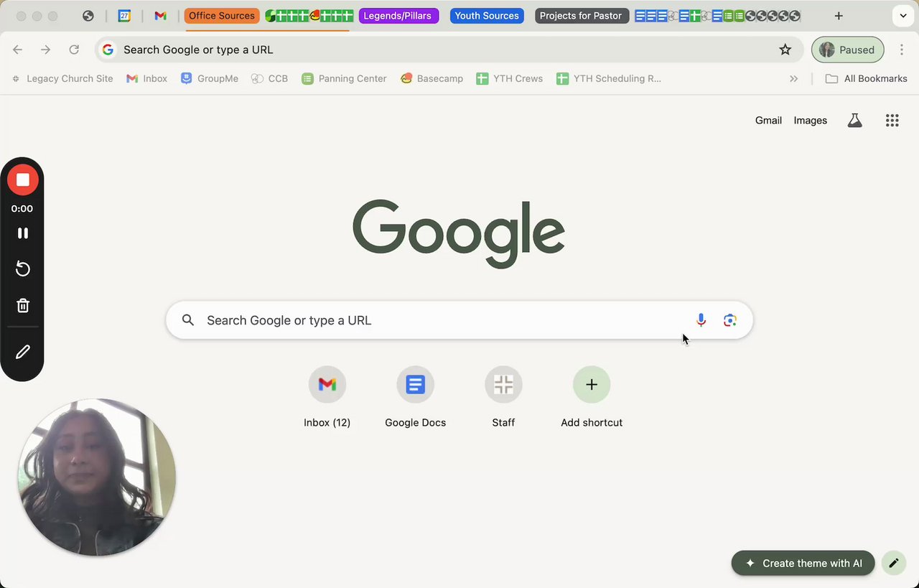This screenshot has height=588, width=919.
Task: Pause the recording
Action: [x=22, y=233]
